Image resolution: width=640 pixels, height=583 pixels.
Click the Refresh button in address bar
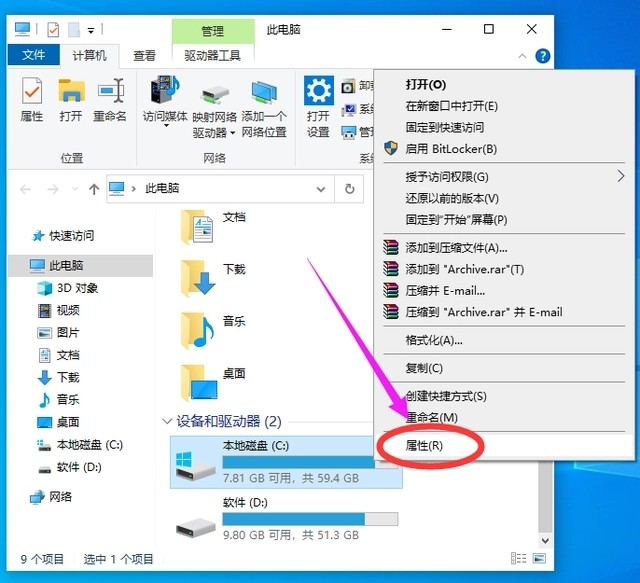click(349, 189)
